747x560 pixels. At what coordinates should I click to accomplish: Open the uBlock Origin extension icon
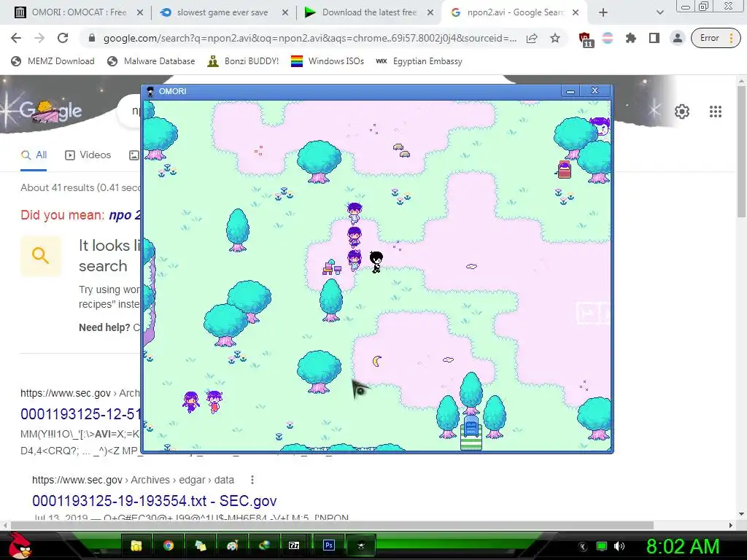[x=586, y=39]
